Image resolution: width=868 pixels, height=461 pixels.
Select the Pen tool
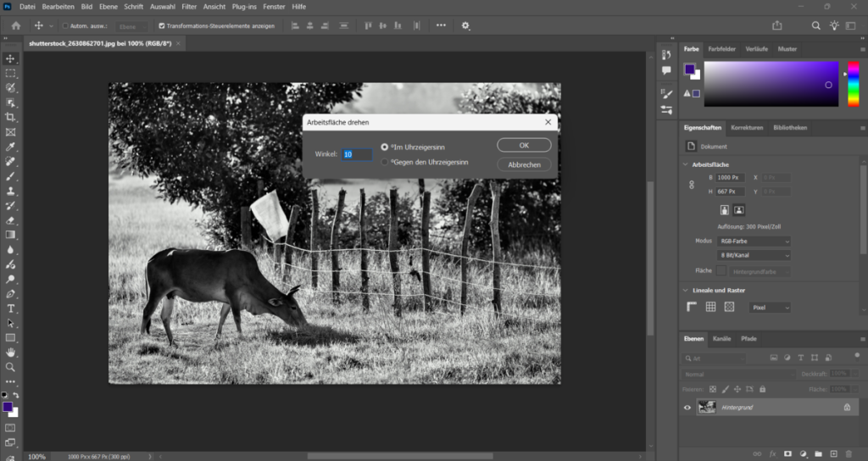(x=10, y=294)
